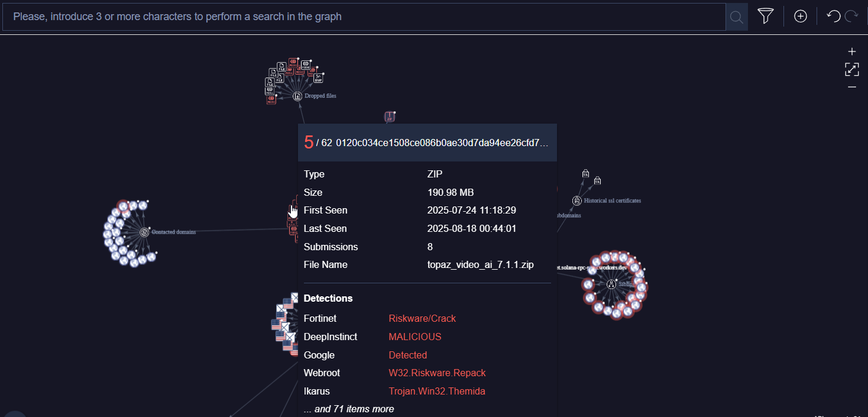
Task: Zoom in on the graph
Action: click(x=852, y=51)
